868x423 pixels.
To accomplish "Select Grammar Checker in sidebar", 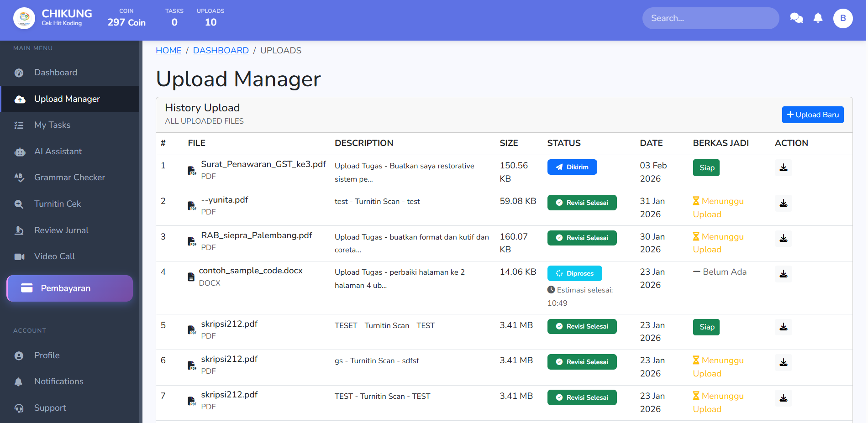I will (69, 178).
